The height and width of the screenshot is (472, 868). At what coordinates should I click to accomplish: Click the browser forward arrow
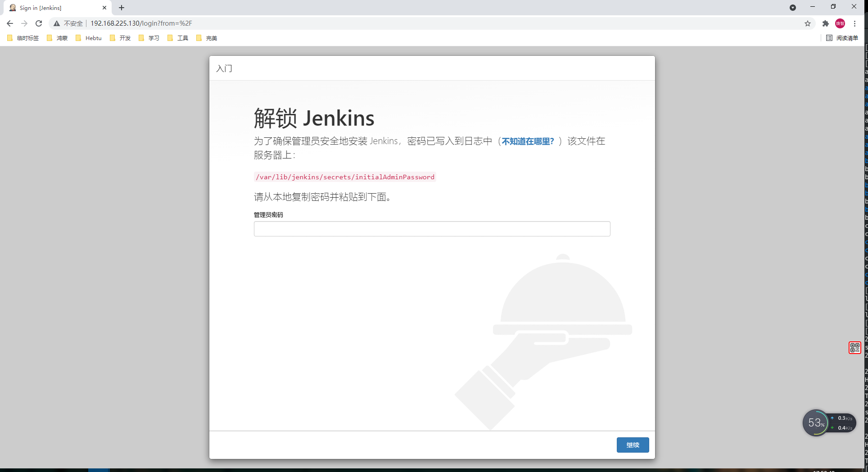pos(24,23)
